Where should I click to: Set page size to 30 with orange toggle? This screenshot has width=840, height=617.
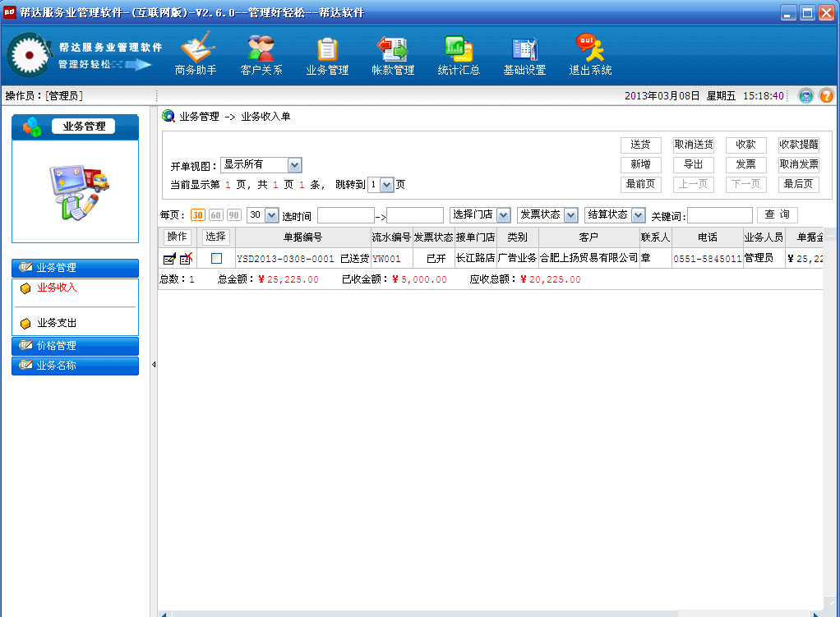[198, 215]
